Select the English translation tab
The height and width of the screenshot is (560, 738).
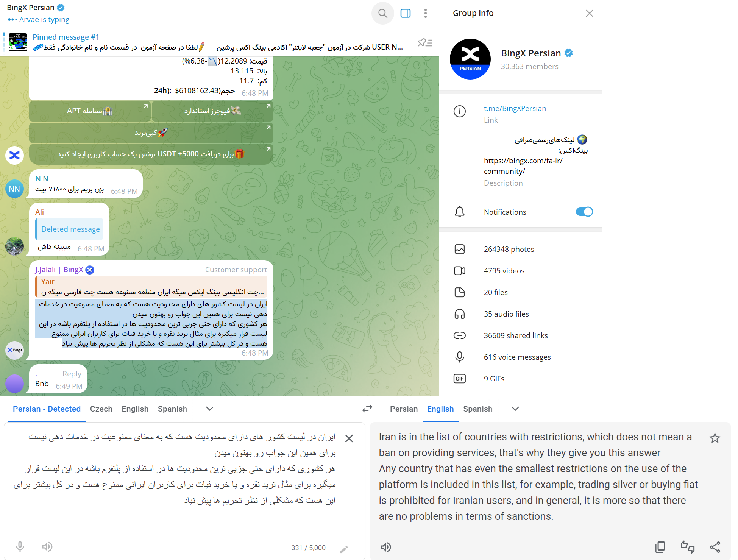(440, 409)
